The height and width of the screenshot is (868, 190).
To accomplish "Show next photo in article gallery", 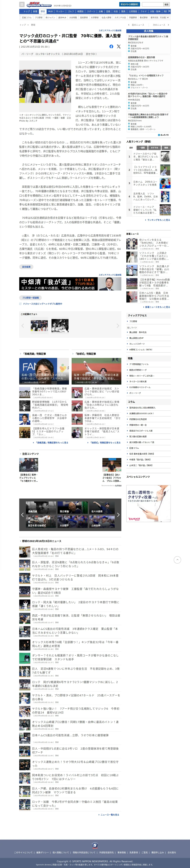I will [x=118, y=326].
